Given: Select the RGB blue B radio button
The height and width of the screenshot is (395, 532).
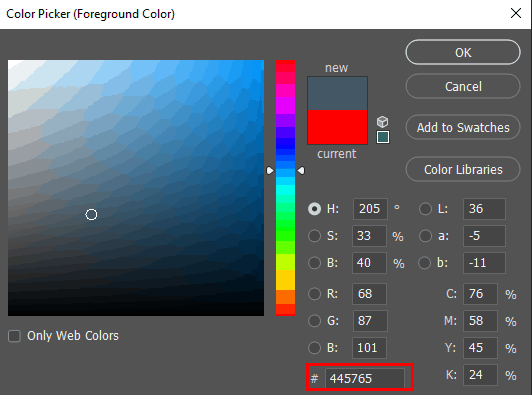Looking at the screenshot, I should tap(315, 348).
